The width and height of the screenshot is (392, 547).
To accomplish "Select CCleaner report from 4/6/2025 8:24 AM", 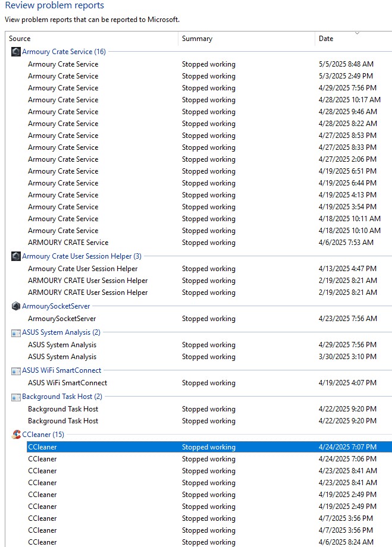I will coord(209,542).
